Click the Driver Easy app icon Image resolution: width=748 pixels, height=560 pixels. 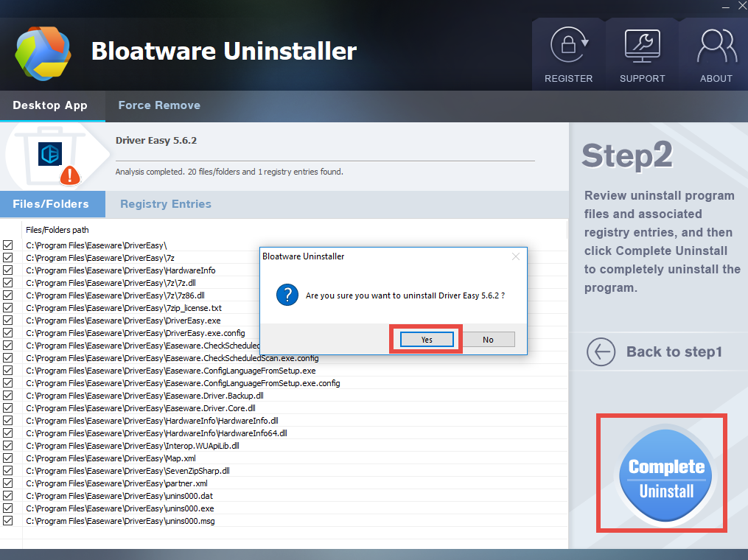coord(50,154)
